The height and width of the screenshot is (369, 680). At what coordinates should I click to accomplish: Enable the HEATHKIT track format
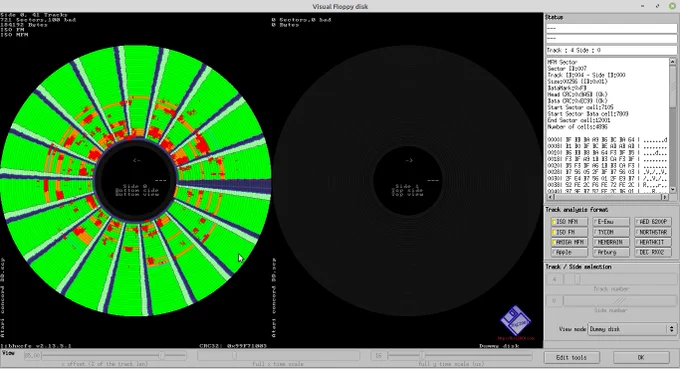point(652,242)
